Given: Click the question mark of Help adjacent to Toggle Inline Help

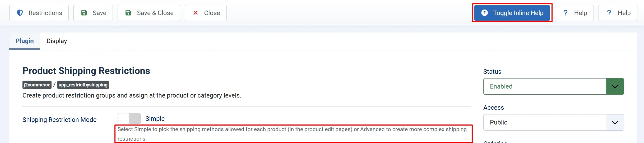Looking at the screenshot, I should click(566, 13).
